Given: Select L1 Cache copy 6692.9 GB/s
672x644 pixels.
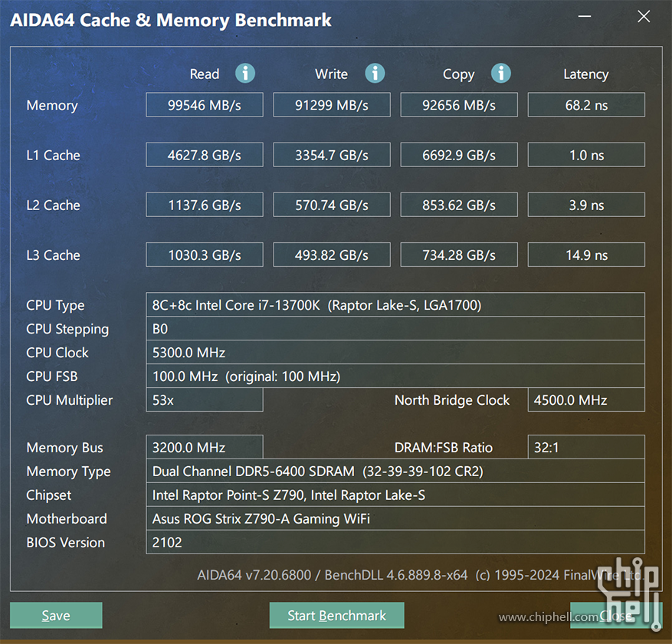Looking at the screenshot, I should 459,155.
